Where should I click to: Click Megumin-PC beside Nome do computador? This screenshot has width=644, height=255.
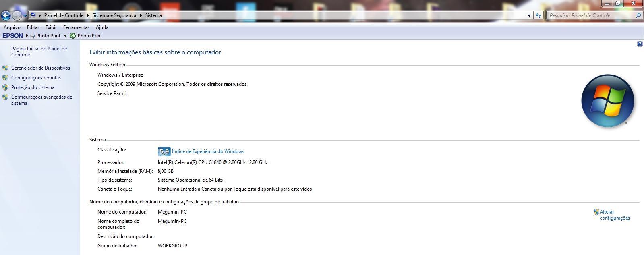(x=172, y=212)
